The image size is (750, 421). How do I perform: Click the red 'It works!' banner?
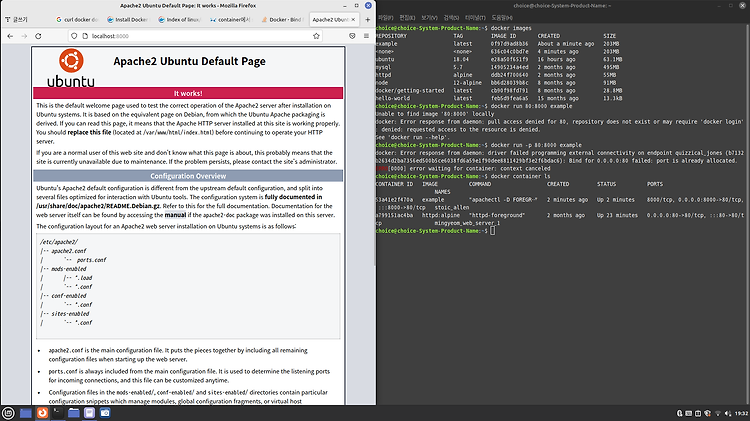(x=188, y=93)
